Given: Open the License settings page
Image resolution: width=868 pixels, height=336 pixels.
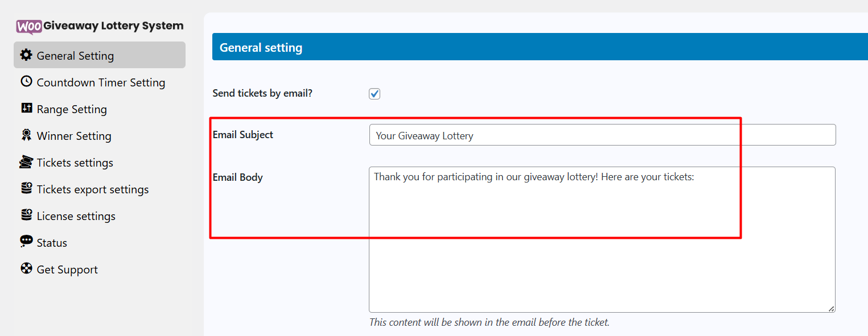Looking at the screenshot, I should pyautogui.click(x=76, y=216).
